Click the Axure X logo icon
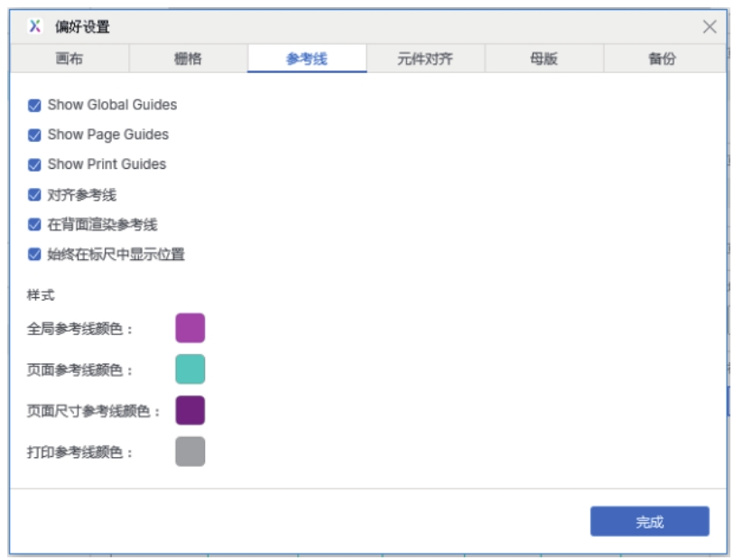The width and height of the screenshot is (734, 560). [x=34, y=26]
